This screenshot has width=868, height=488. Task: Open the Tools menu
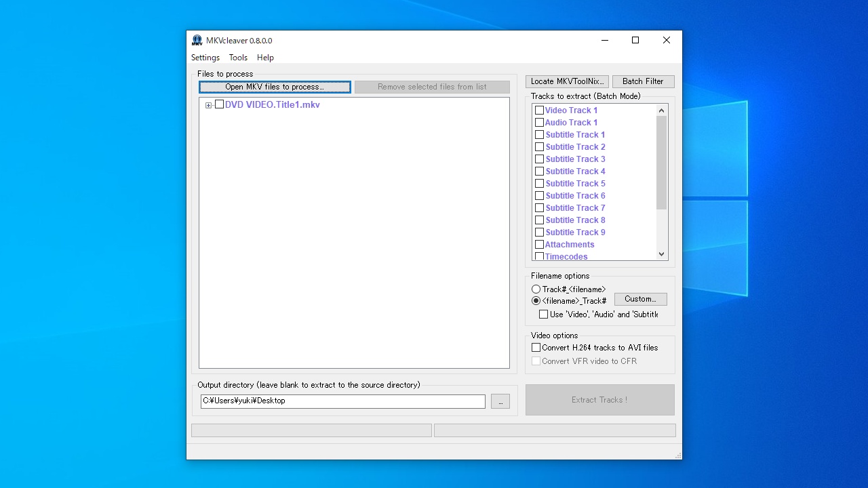[x=238, y=58]
